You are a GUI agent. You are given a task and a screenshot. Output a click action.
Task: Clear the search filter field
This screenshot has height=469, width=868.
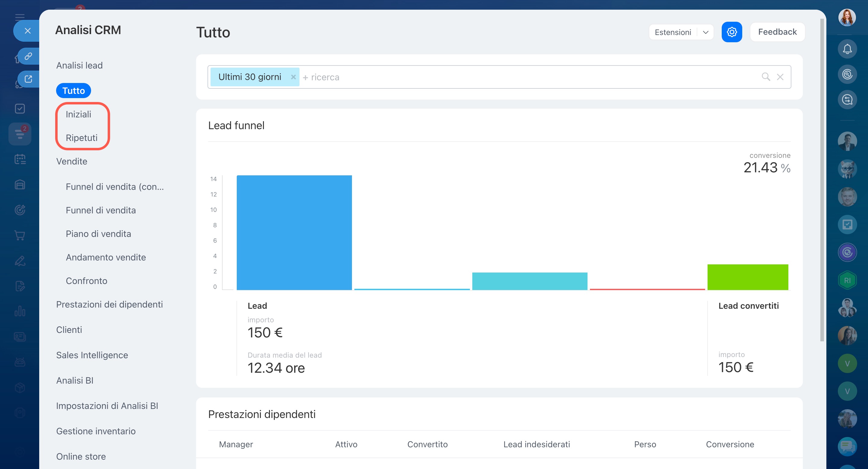[780, 77]
